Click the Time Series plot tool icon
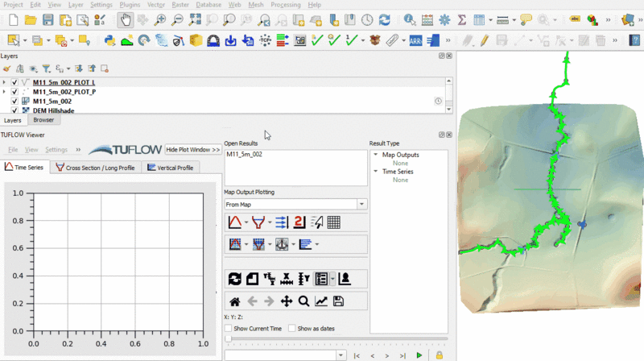Image resolution: width=644 pixels, height=361 pixels. point(234,222)
